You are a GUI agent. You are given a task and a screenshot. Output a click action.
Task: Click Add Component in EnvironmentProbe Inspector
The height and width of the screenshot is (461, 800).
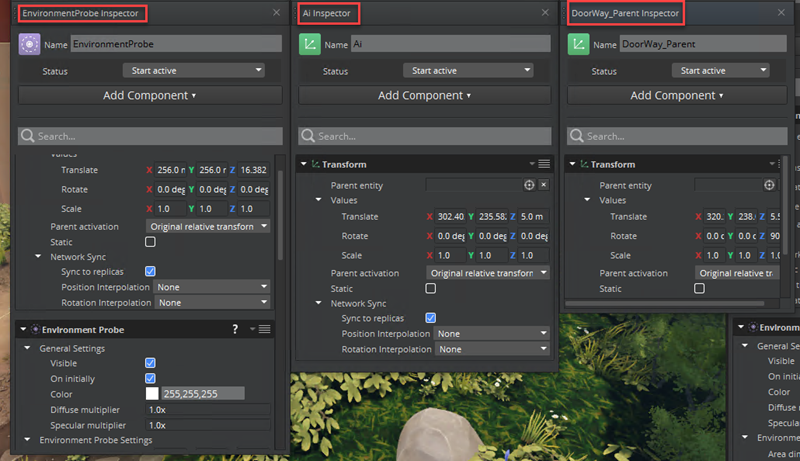tap(149, 95)
